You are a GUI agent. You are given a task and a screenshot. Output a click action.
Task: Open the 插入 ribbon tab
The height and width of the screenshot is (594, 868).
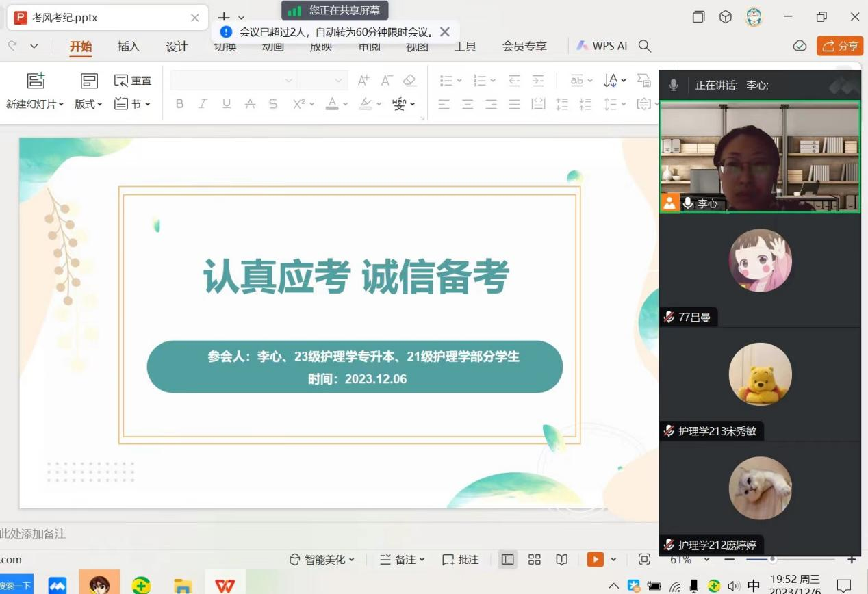point(129,47)
